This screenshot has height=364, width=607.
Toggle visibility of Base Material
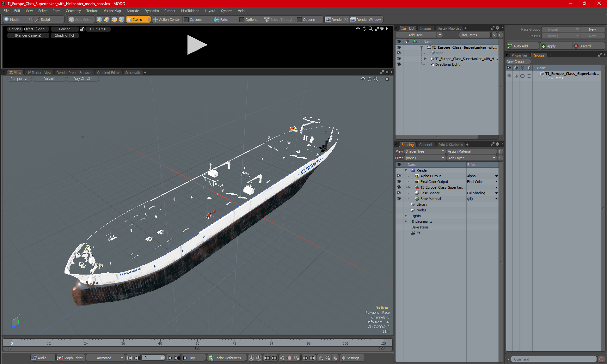click(x=399, y=198)
